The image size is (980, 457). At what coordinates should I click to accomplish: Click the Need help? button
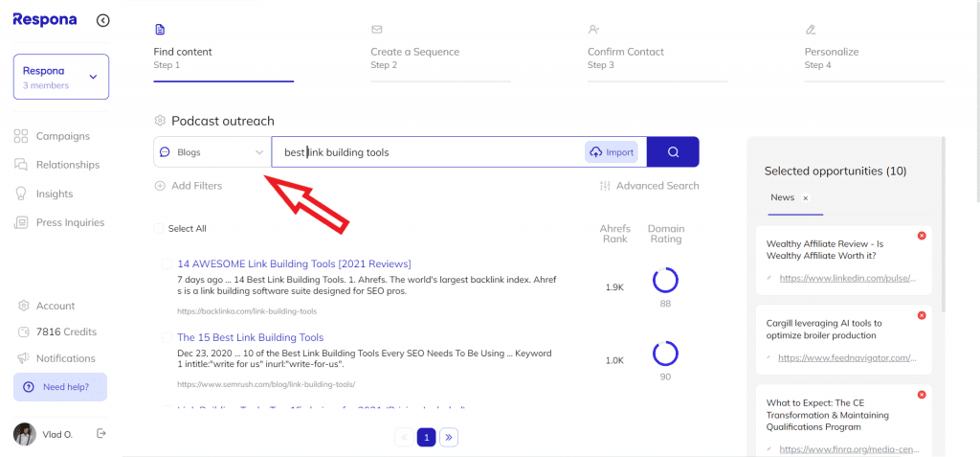[60, 387]
